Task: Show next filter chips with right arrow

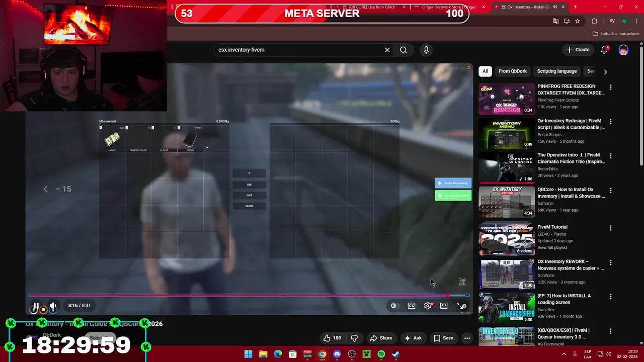Action: pyautogui.click(x=605, y=71)
